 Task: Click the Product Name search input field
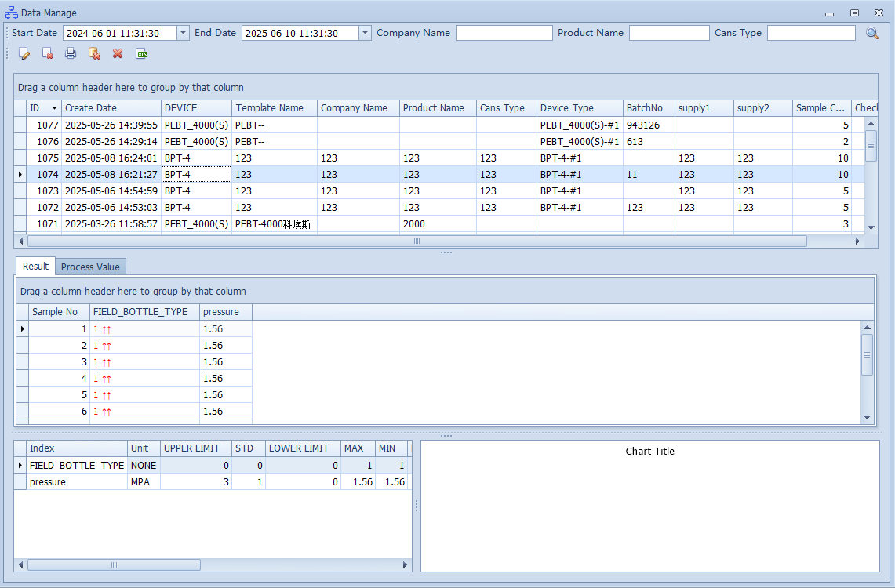pos(669,33)
